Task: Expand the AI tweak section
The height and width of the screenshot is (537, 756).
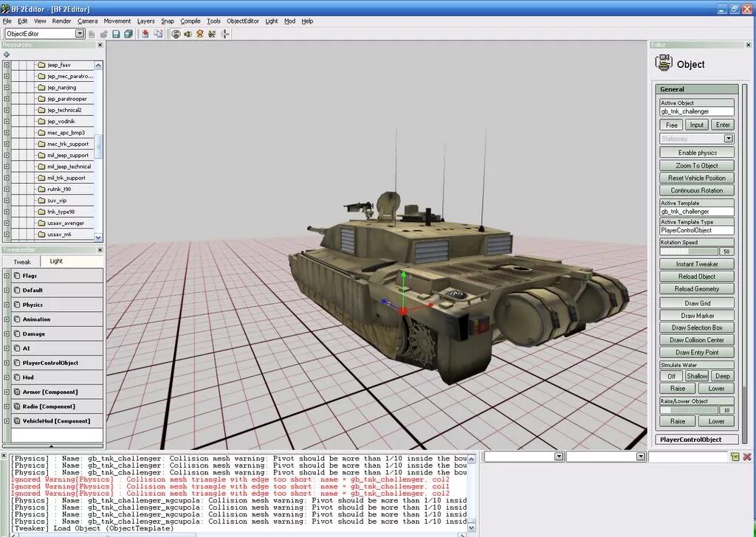Action: 7,348
